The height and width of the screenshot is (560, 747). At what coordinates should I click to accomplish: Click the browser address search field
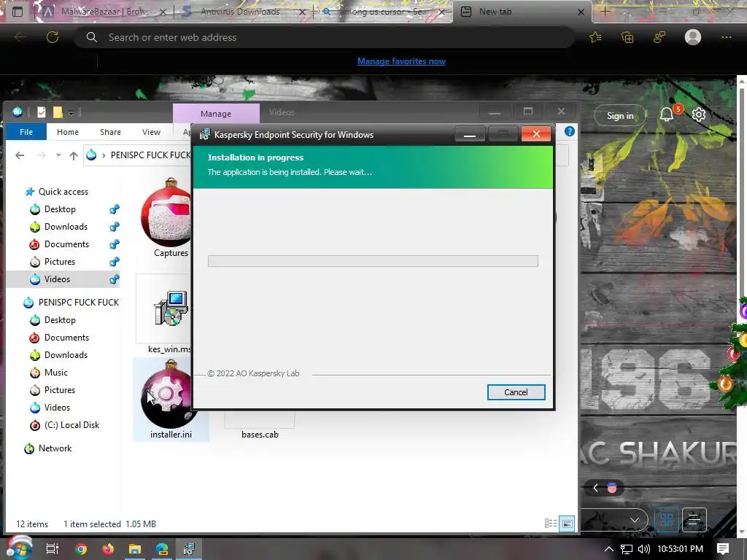coord(324,37)
